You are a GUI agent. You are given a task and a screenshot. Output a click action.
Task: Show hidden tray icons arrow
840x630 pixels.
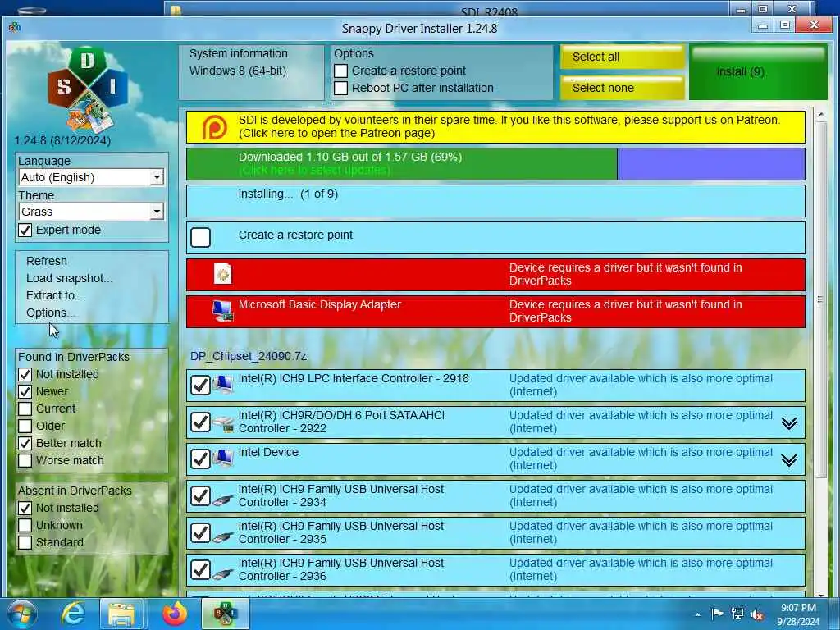[x=697, y=614]
